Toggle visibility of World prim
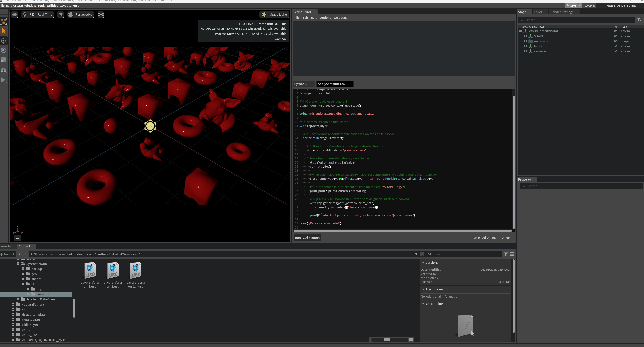Viewport: 644px width, 347px height. [616, 31]
